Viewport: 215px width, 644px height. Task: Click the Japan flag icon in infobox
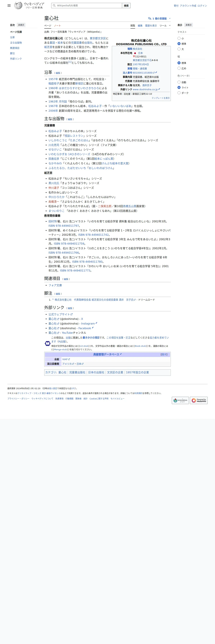coord(135,53)
